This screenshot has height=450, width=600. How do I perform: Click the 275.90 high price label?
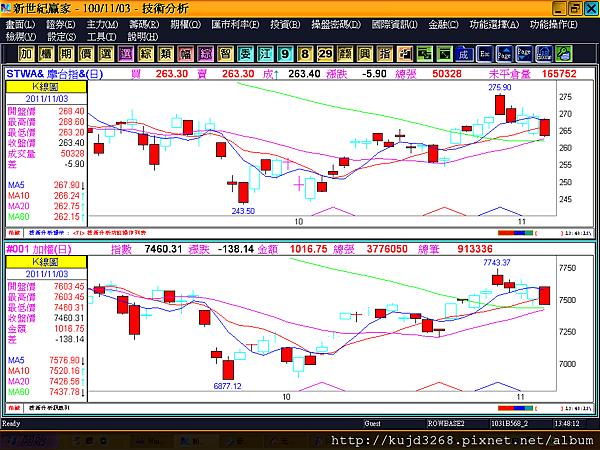pyautogui.click(x=500, y=87)
